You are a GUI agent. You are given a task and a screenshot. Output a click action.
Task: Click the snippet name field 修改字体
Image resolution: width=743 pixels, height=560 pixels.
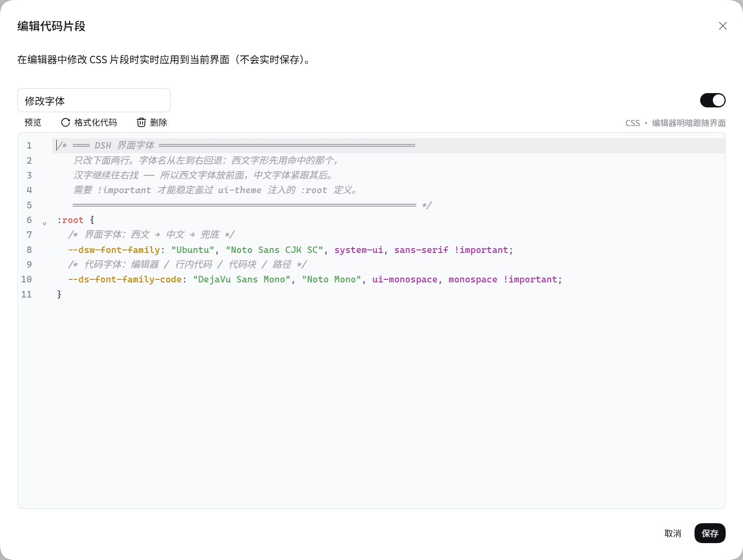[94, 100]
